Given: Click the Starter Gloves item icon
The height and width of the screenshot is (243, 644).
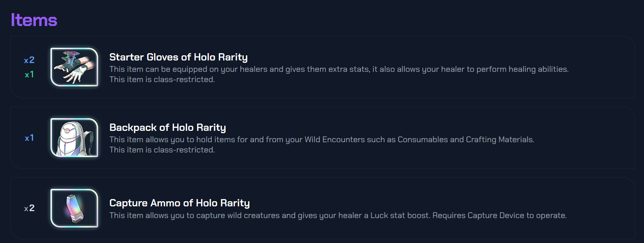Looking at the screenshot, I should [x=74, y=67].
